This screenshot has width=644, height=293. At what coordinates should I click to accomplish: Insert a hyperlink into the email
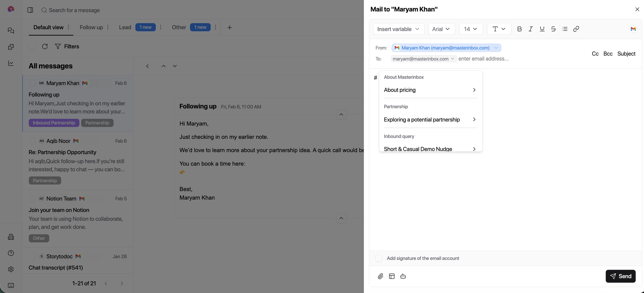click(576, 29)
